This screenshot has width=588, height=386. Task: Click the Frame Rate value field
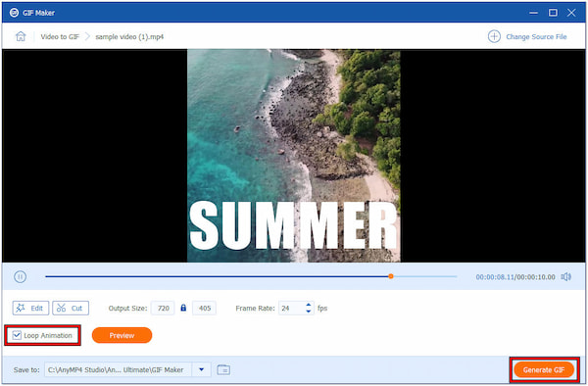pyautogui.click(x=292, y=308)
